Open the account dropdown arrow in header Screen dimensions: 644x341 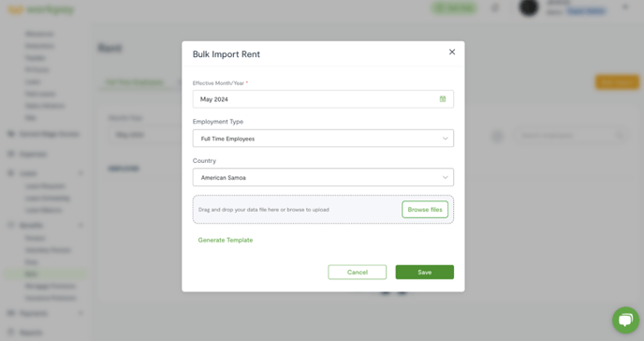[x=625, y=7]
